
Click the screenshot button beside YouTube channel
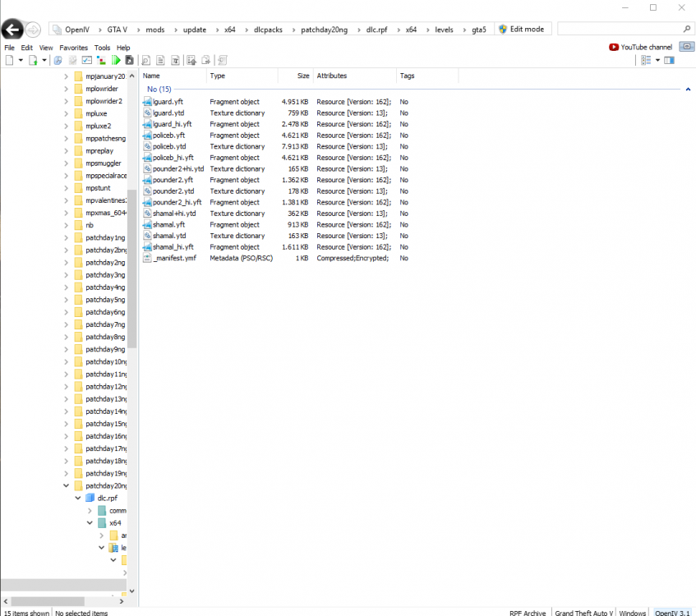coord(687,47)
